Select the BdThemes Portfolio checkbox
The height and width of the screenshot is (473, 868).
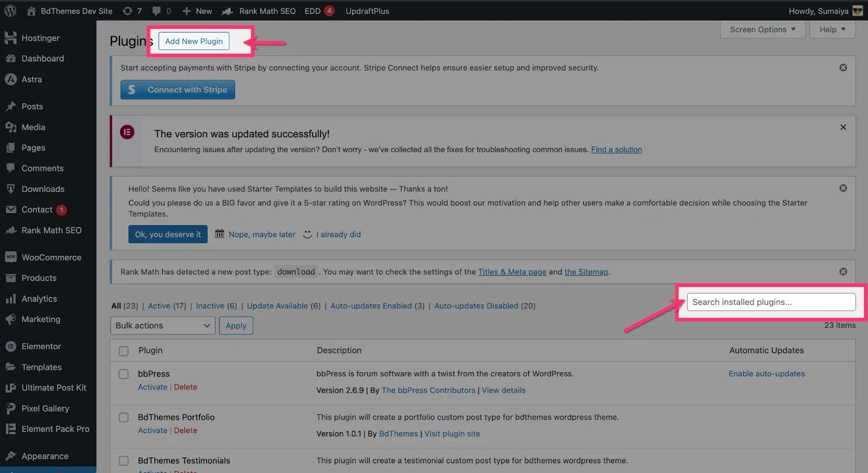tap(124, 418)
